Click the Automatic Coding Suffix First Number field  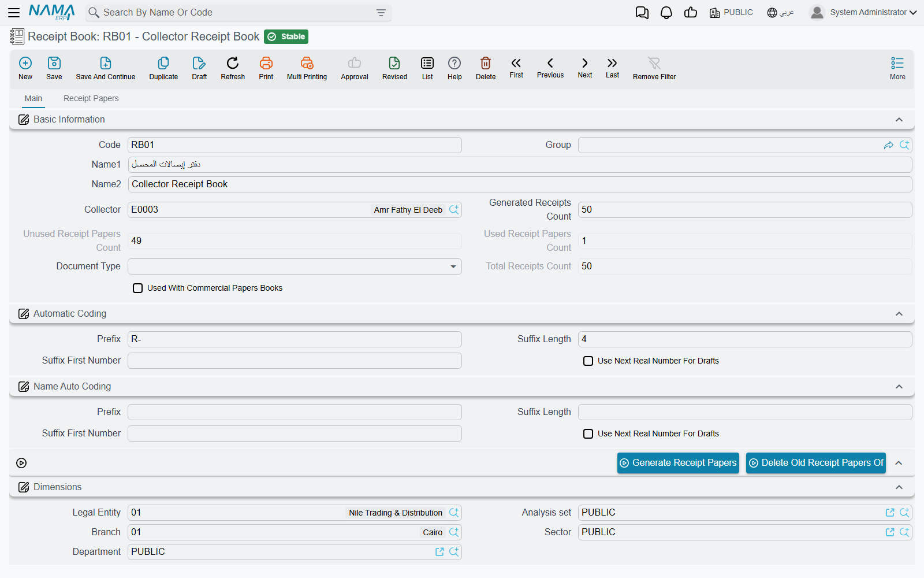(295, 361)
